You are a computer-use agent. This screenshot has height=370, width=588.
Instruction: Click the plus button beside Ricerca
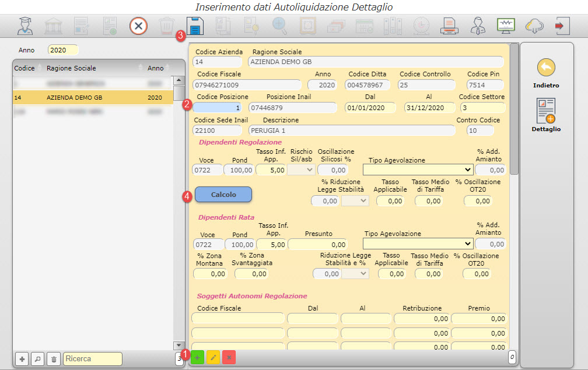coord(22,359)
